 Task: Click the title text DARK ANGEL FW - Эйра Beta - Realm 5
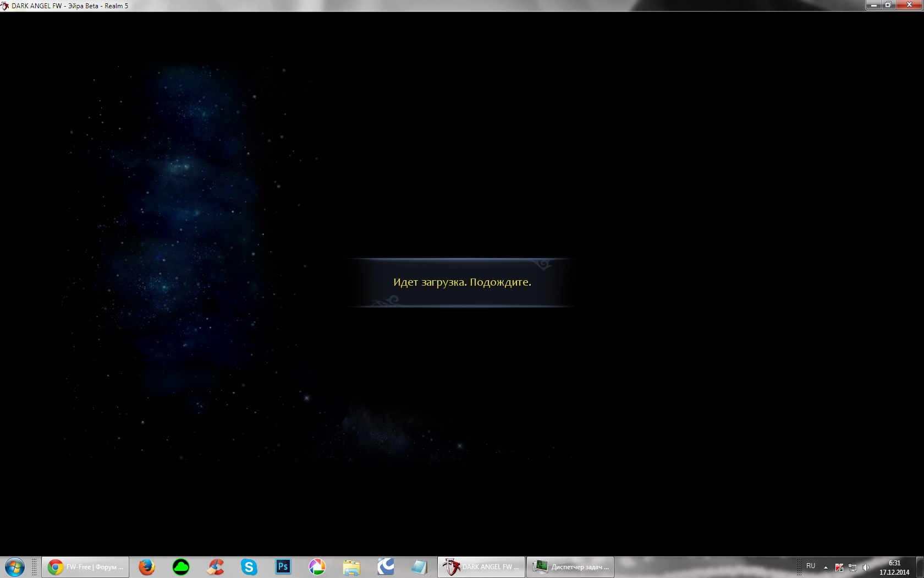pos(70,6)
